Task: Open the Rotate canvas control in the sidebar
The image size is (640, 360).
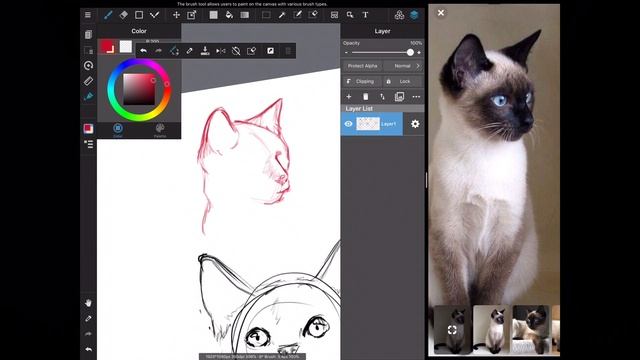Action: [88, 65]
